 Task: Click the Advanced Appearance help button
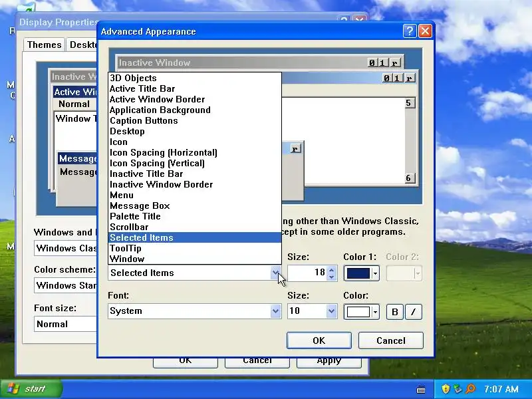tap(410, 31)
